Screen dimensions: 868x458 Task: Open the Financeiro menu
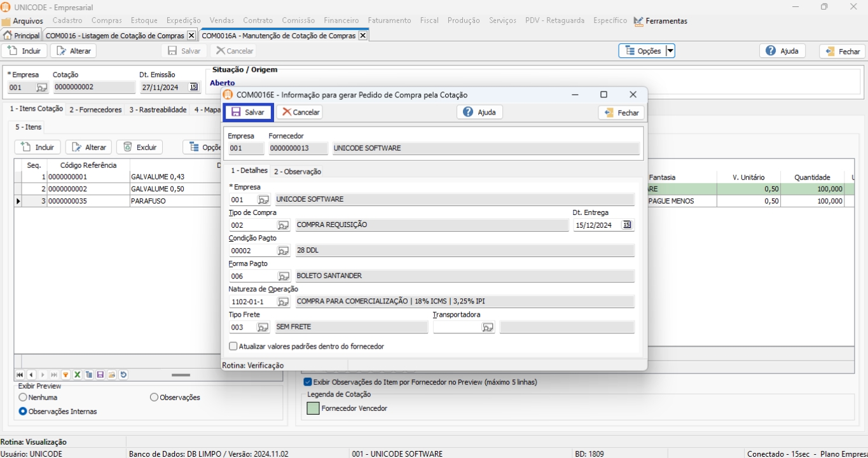pos(341,20)
